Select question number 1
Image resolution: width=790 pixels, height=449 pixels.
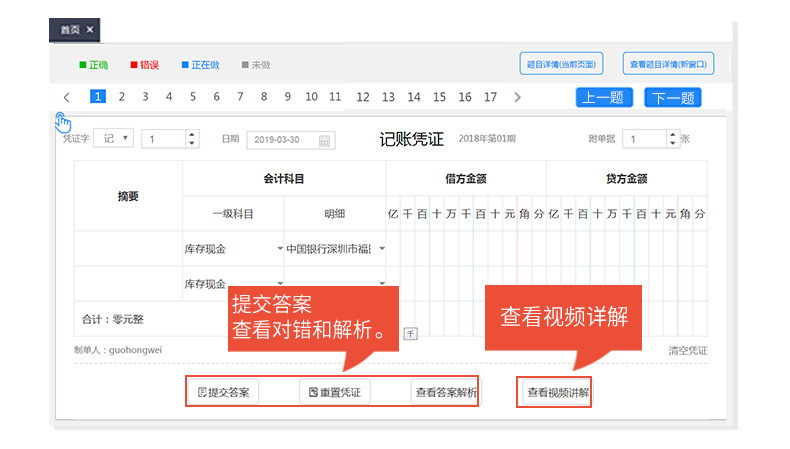coord(98,96)
